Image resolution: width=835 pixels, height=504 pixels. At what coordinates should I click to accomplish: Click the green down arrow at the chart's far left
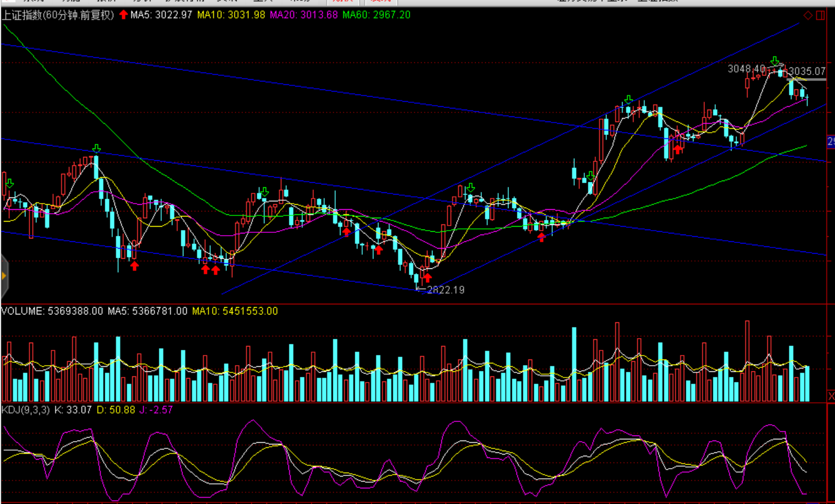pyautogui.click(x=9, y=183)
